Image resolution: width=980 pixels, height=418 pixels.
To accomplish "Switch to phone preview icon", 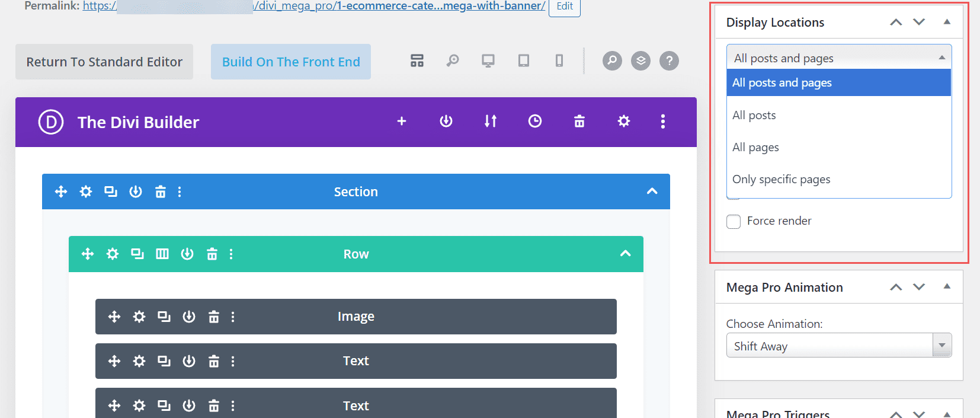I will pyautogui.click(x=559, y=60).
